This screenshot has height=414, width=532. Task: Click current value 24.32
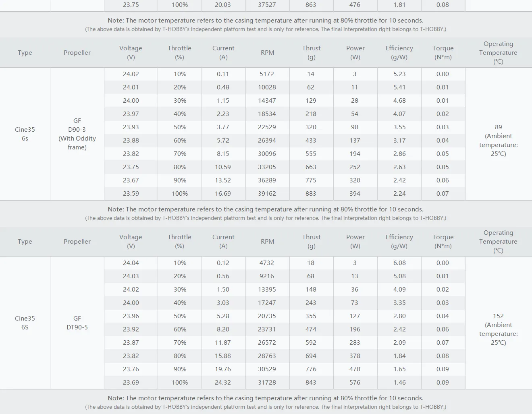(x=223, y=383)
